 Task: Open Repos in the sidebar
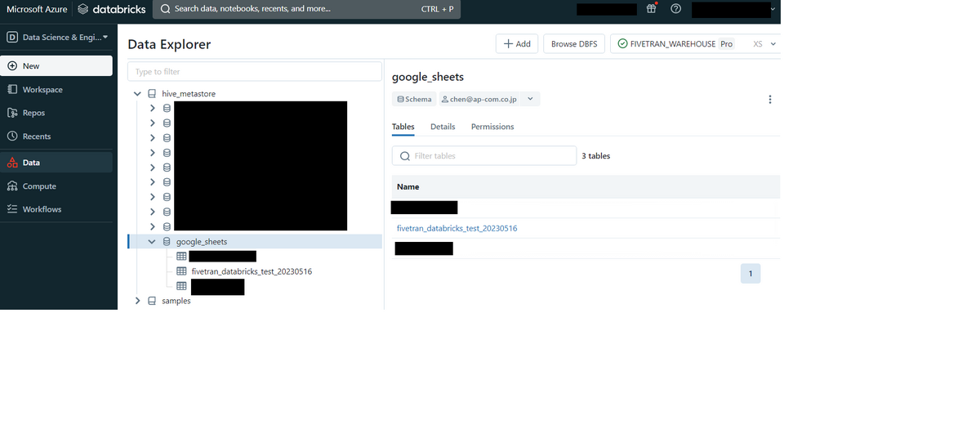click(x=56, y=113)
